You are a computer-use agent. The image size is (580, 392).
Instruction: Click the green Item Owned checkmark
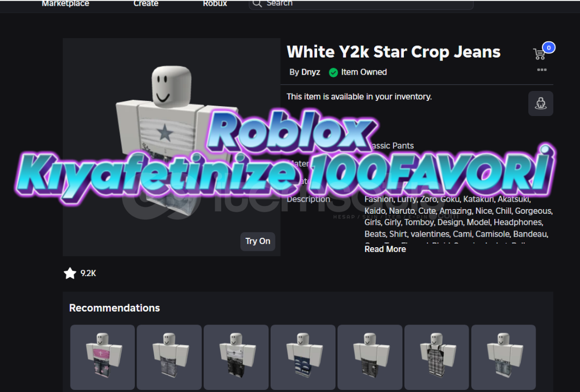point(333,73)
